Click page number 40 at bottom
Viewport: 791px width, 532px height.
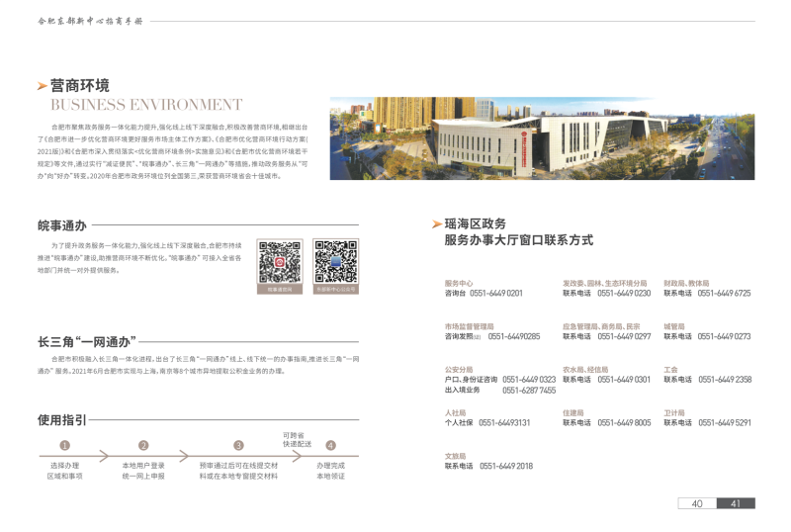[x=696, y=503]
